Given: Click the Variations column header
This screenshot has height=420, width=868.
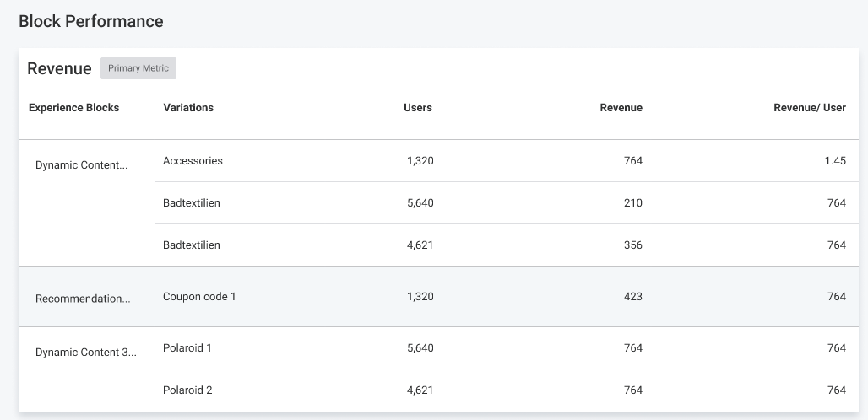Looking at the screenshot, I should [x=188, y=108].
